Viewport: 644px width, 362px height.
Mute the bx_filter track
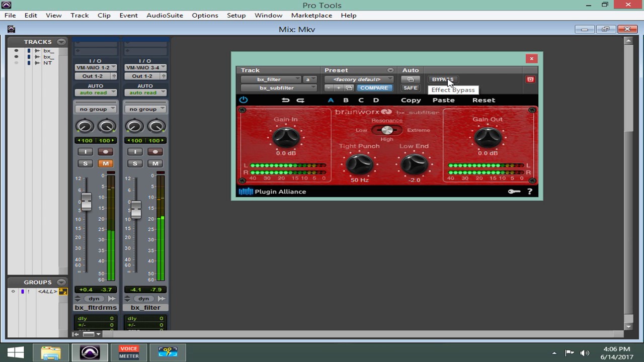155,163
